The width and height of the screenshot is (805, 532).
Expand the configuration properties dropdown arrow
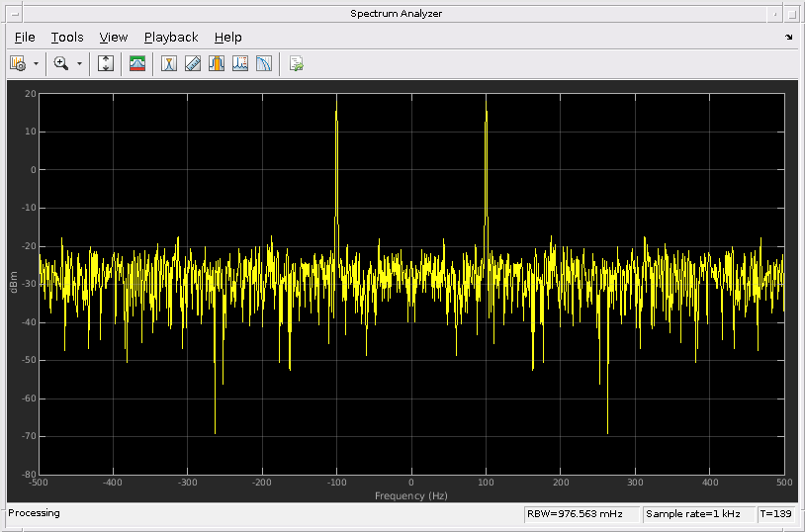tap(37, 63)
